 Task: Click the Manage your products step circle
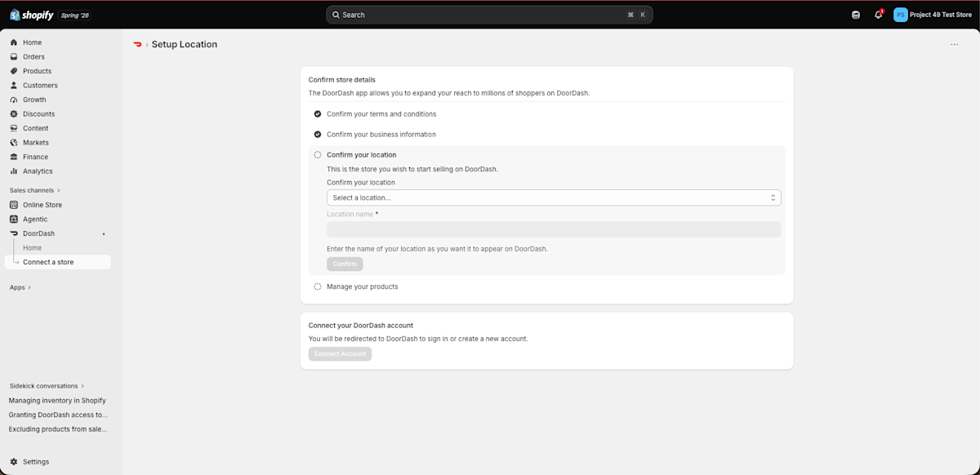tap(318, 286)
